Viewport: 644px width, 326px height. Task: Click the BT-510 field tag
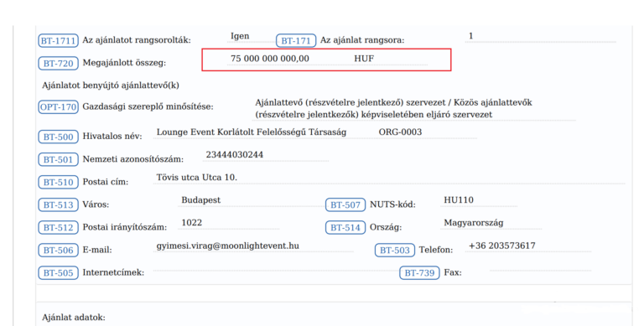tap(59, 182)
